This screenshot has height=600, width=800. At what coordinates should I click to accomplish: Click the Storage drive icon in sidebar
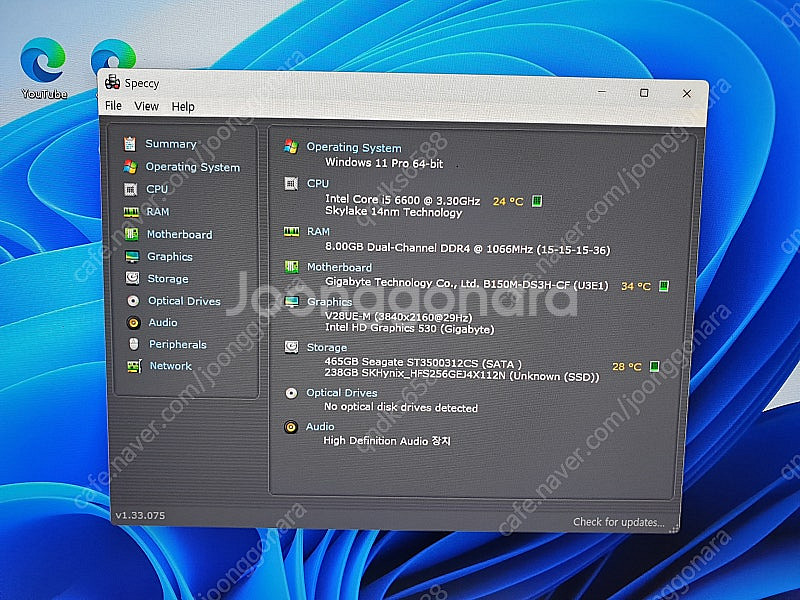point(131,279)
